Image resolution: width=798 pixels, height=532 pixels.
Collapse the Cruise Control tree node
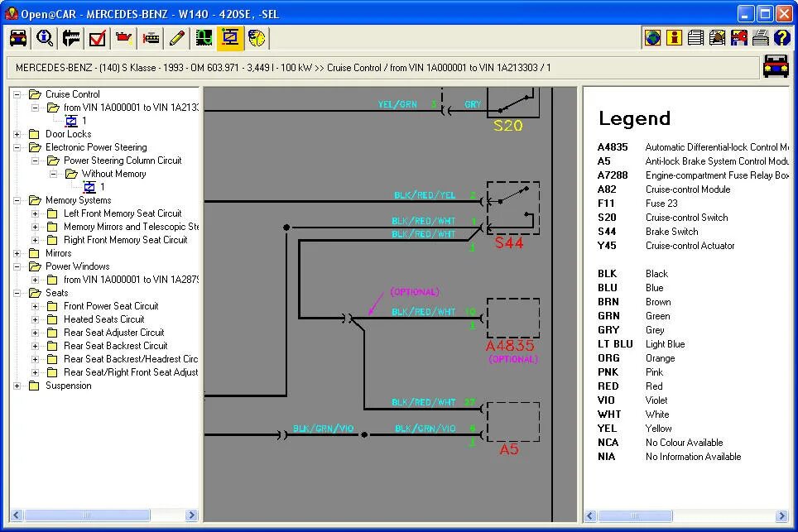point(17,94)
